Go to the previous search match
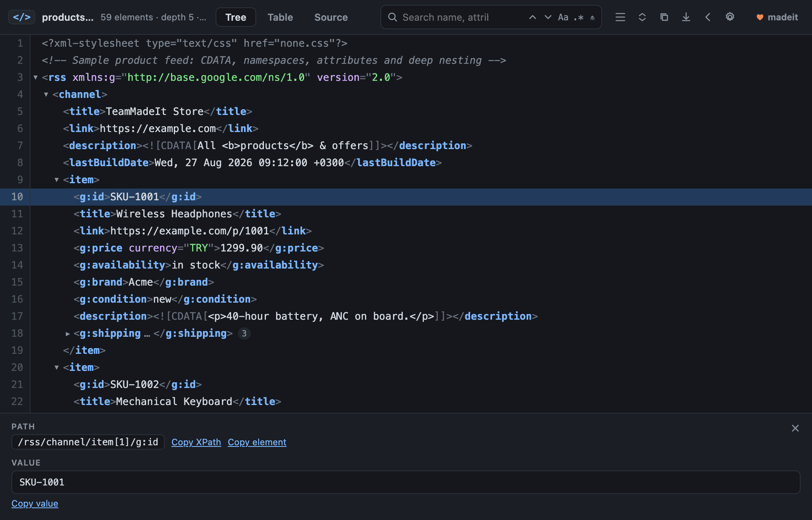This screenshot has height=520, width=812. (x=533, y=17)
